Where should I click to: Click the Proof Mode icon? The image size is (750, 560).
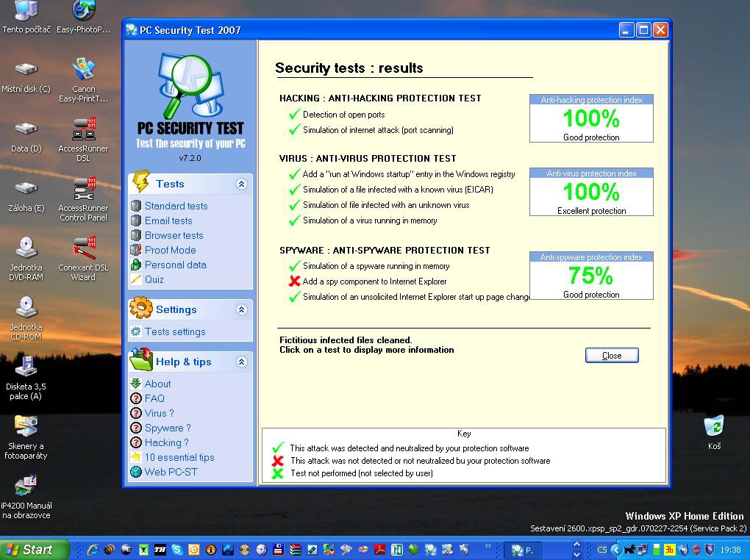click(136, 250)
